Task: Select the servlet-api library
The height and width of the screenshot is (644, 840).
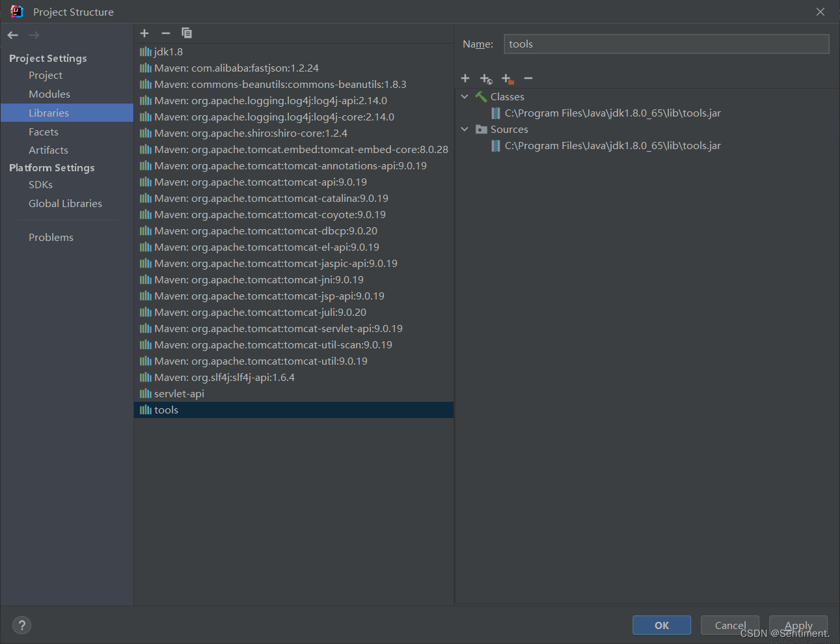Action: pyautogui.click(x=293, y=393)
